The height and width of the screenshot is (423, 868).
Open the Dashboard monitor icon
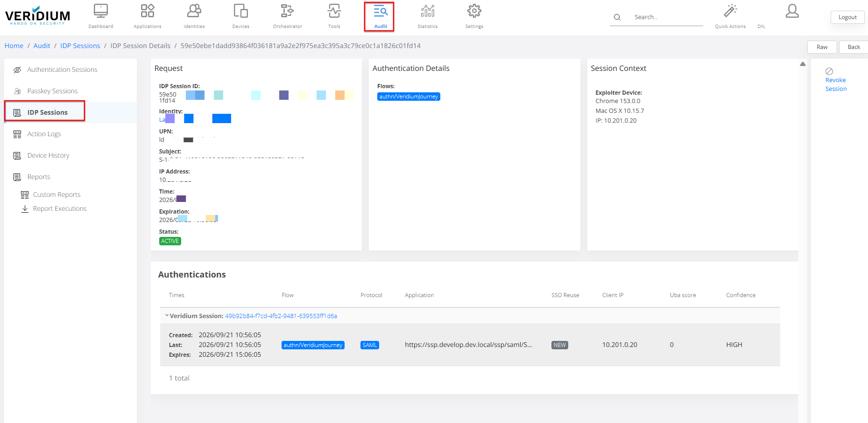coord(101,11)
